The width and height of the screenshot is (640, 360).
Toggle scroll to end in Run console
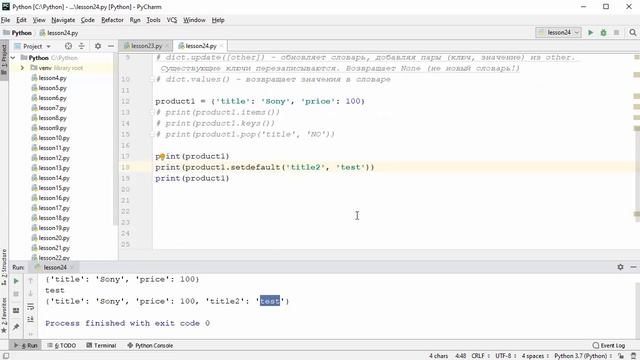(x=31, y=319)
